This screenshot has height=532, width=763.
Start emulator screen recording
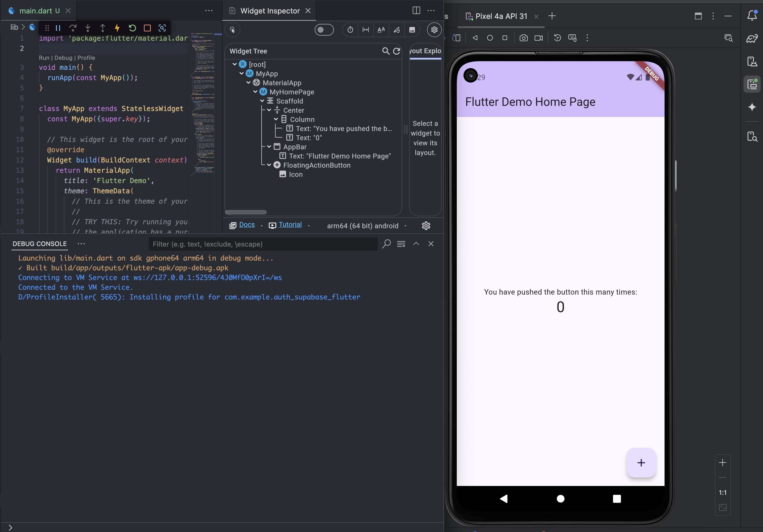pos(538,38)
